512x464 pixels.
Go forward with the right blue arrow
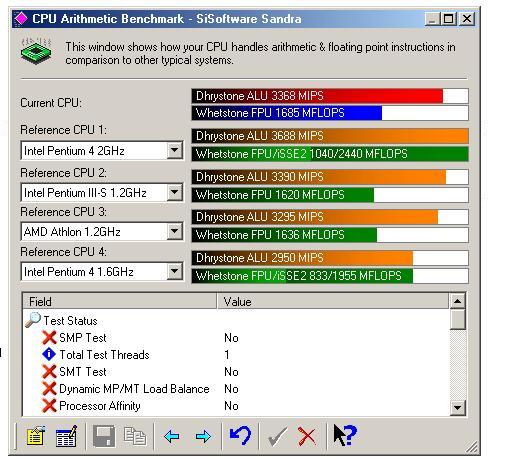pyautogui.click(x=203, y=436)
